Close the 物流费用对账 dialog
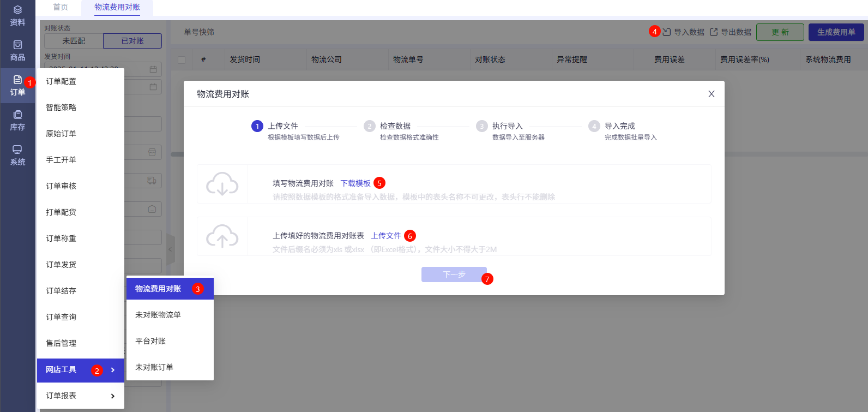The width and height of the screenshot is (868, 412). [711, 94]
